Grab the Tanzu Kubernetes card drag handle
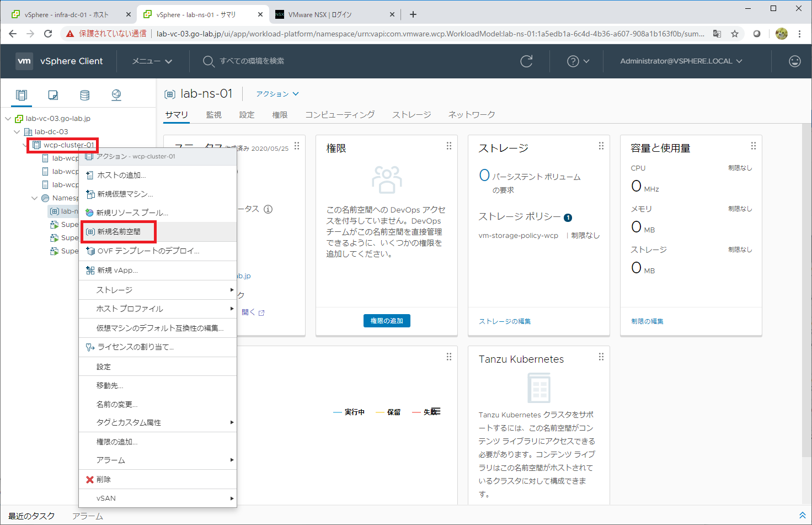812x525 pixels. pyautogui.click(x=601, y=357)
